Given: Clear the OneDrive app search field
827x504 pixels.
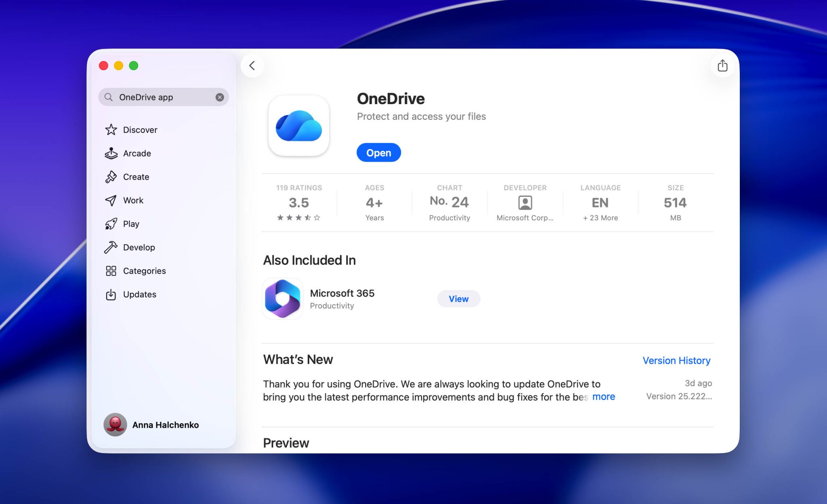Looking at the screenshot, I should [x=220, y=97].
